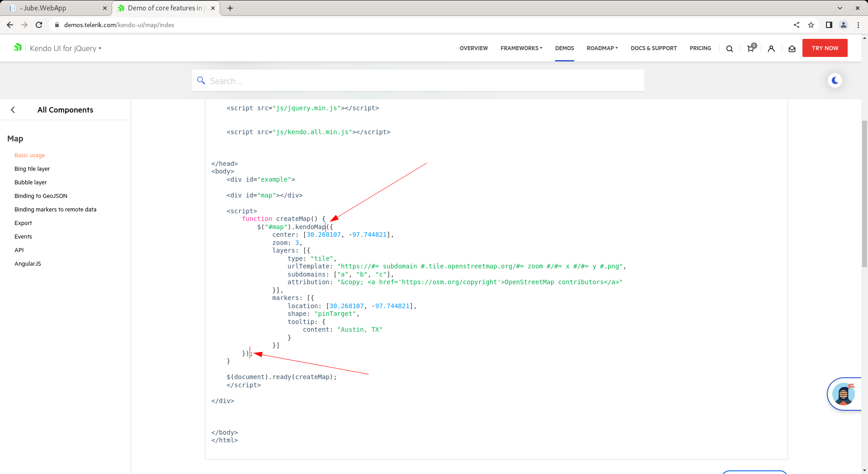
Task: Go forward in browser history
Action: click(24, 25)
